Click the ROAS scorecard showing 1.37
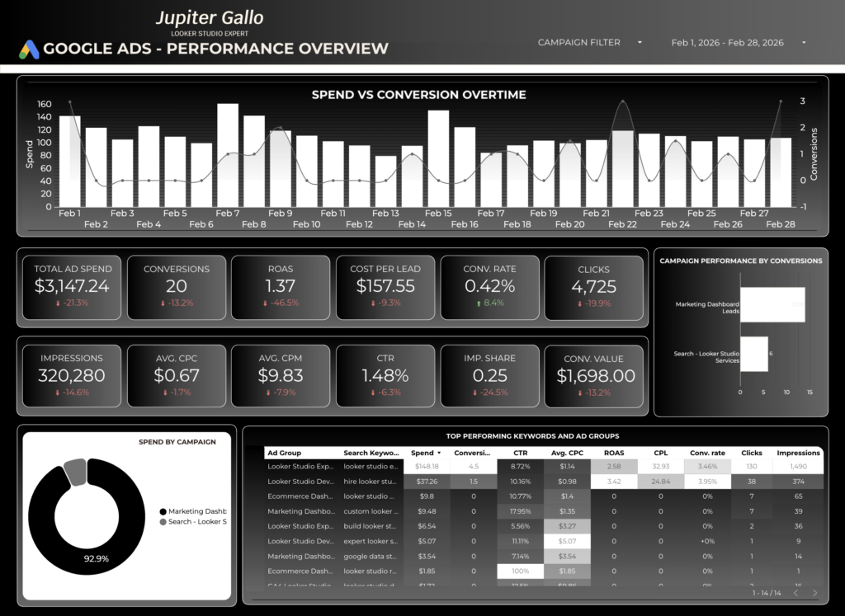Image resolution: width=845 pixels, height=616 pixels. point(281,288)
